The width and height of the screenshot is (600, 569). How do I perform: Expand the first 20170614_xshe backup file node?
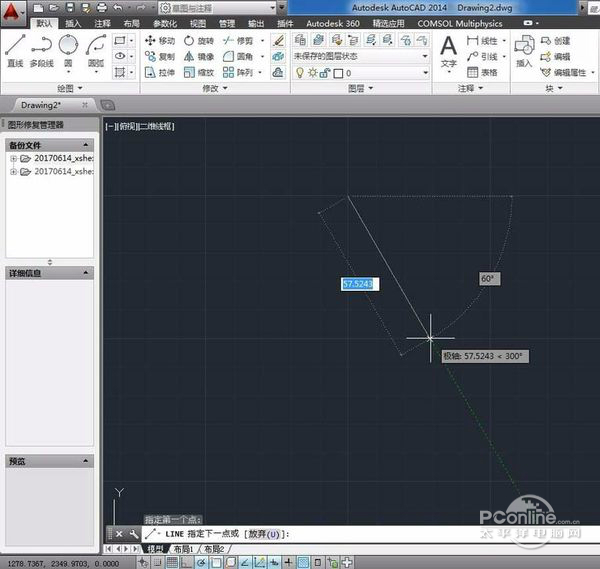[x=13, y=158]
